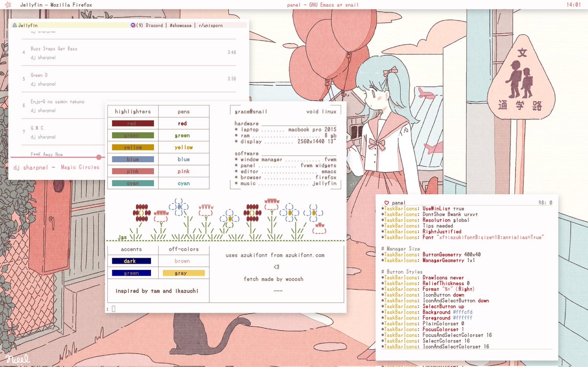Click the red pen text in pens column

click(x=182, y=123)
